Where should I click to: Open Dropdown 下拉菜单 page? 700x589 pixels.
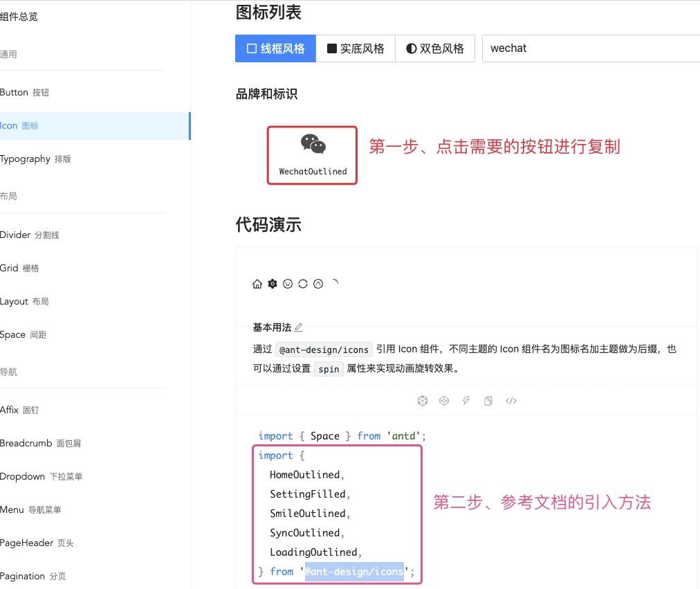[42, 476]
